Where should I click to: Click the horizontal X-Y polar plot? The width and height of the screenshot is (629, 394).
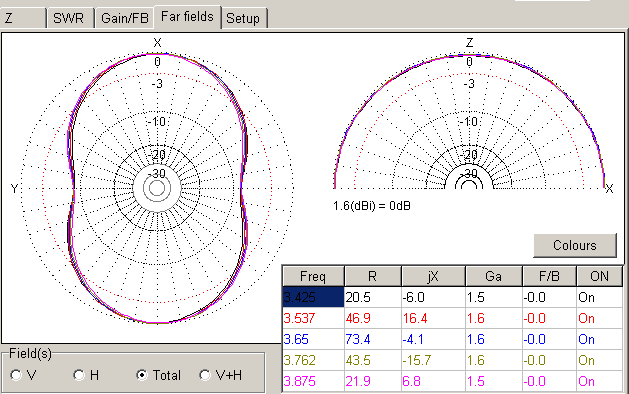tap(157, 188)
